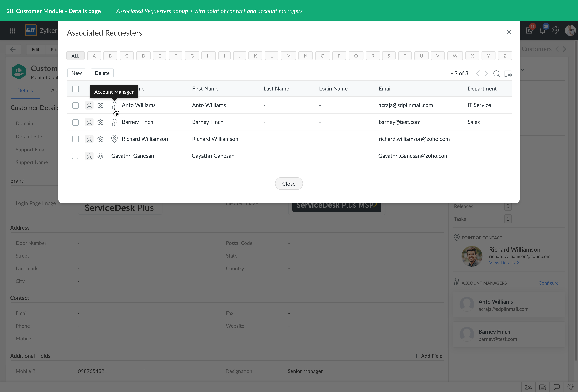This screenshot has height=392, width=578.
Task: Click the user profile avatar in header
Action: pos(570,30)
